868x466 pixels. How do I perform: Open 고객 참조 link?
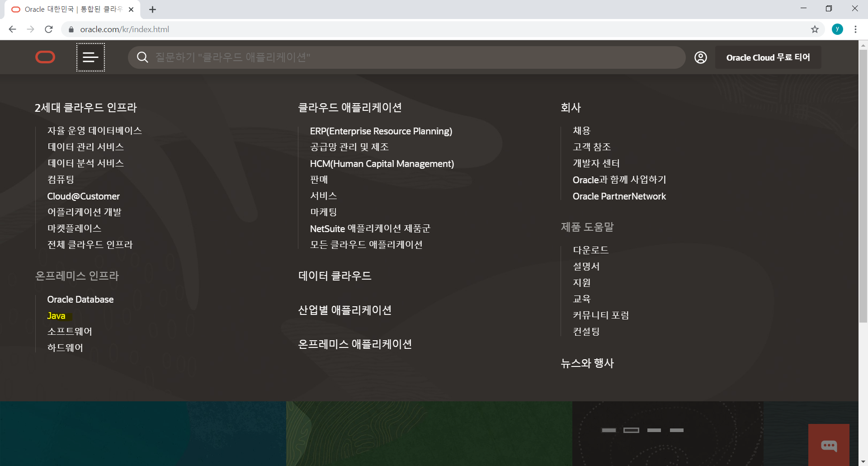[592, 147]
